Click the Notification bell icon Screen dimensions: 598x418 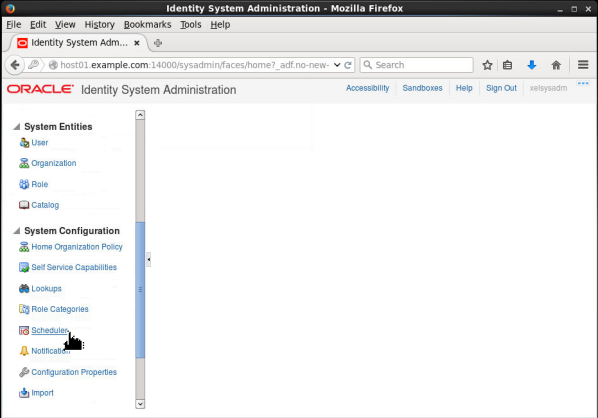tap(24, 351)
